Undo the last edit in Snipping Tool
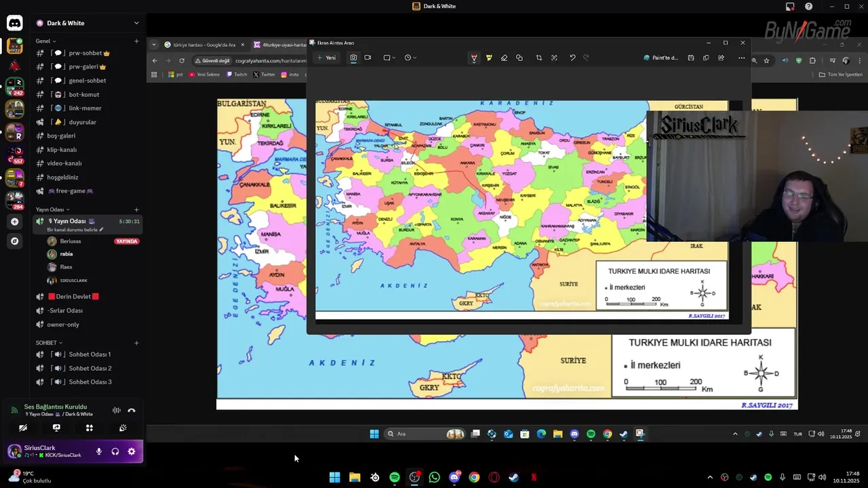The height and width of the screenshot is (488, 868). (572, 58)
